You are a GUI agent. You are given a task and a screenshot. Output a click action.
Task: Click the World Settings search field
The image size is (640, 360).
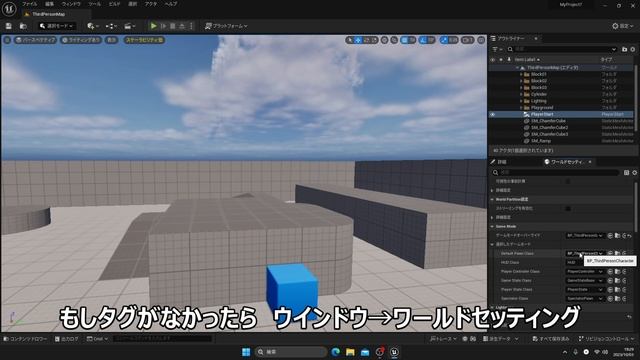point(556,173)
